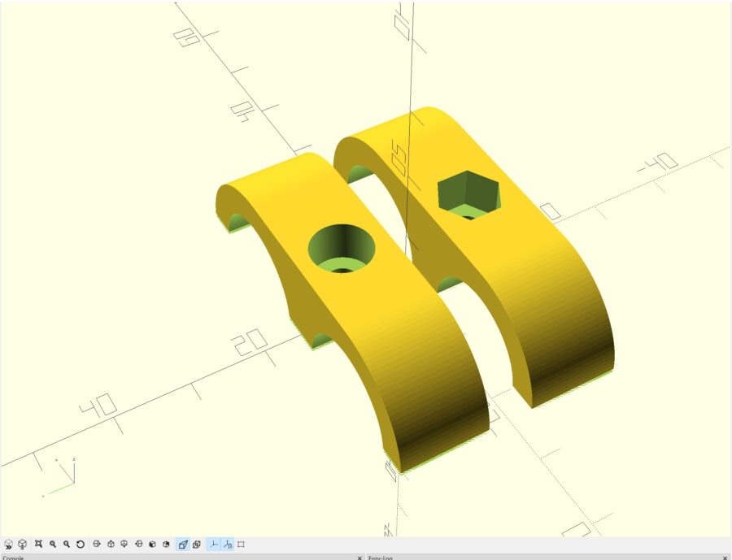Image resolution: width=732 pixels, height=560 pixels.
Task: Toggle the Show Edges button
Action: click(x=242, y=545)
